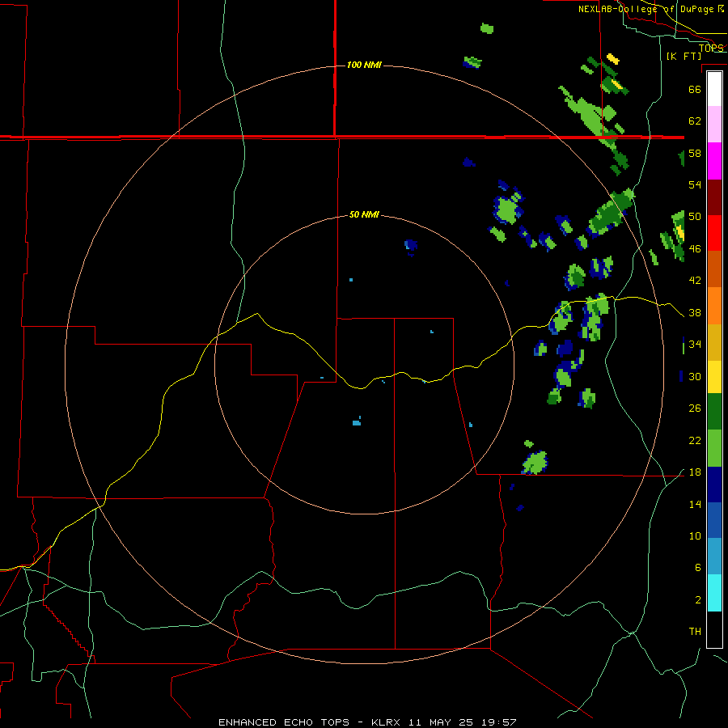Click the 'TH' threshold label
This screenshot has width=728, height=728.
695,631
